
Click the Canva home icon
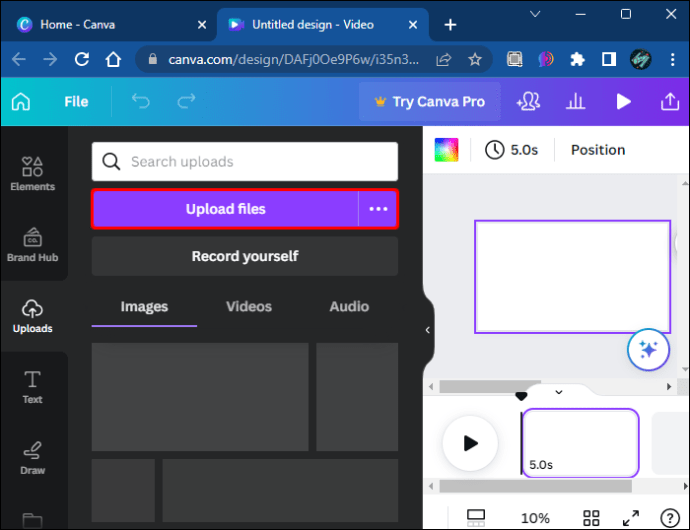tap(20, 101)
